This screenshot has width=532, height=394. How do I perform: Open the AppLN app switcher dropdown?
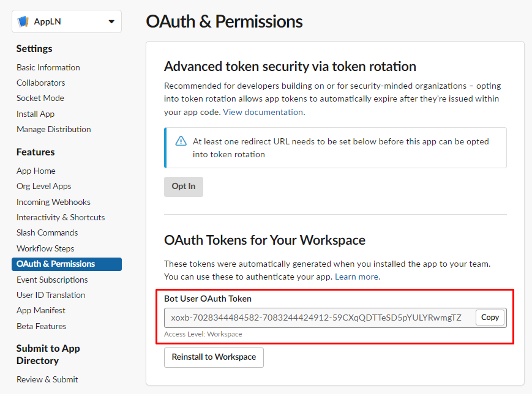[112, 21]
